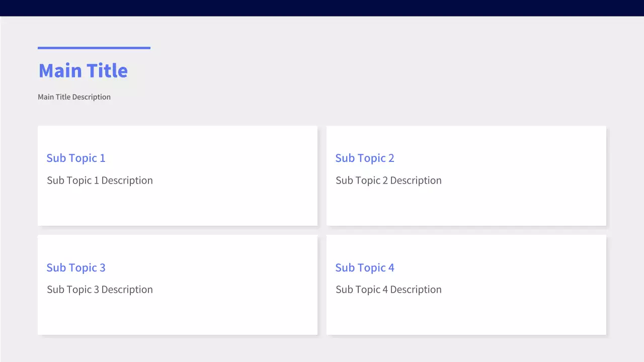
Task: Click the Sub Topic 4 heading
Action: (x=365, y=267)
